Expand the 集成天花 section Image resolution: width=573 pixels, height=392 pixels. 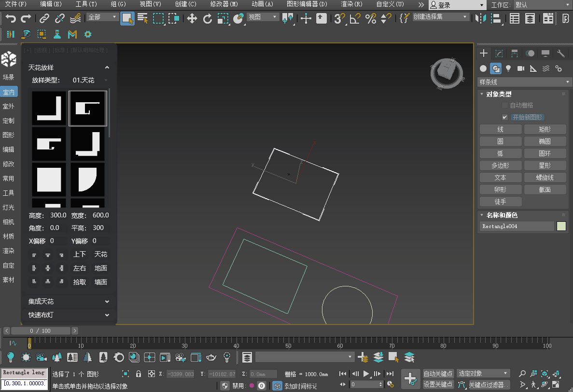[x=69, y=301]
